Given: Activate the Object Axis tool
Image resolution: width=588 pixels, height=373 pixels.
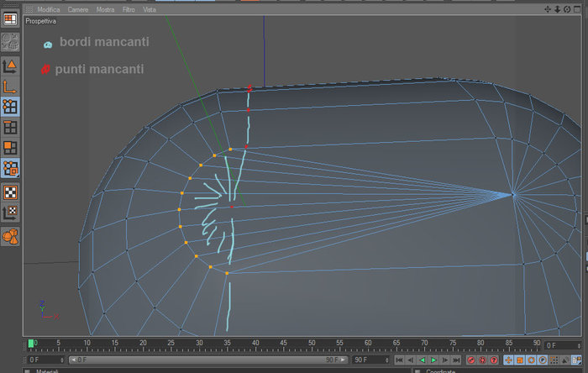Looking at the screenshot, I should 10,87.
